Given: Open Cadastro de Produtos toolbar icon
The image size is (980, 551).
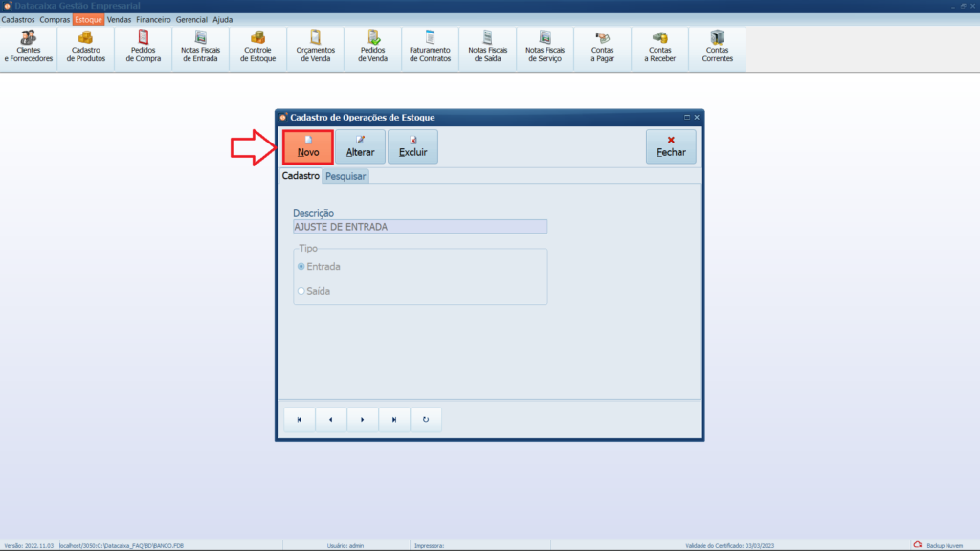Looking at the screenshot, I should [86, 47].
